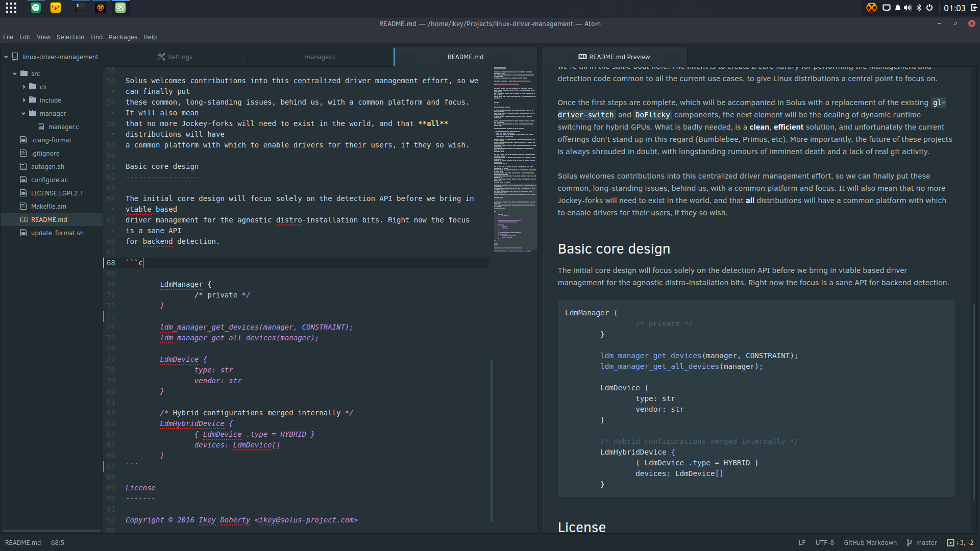The height and width of the screenshot is (551, 980).
Task: Click the orange X tray icon
Action: pos(872,8)
